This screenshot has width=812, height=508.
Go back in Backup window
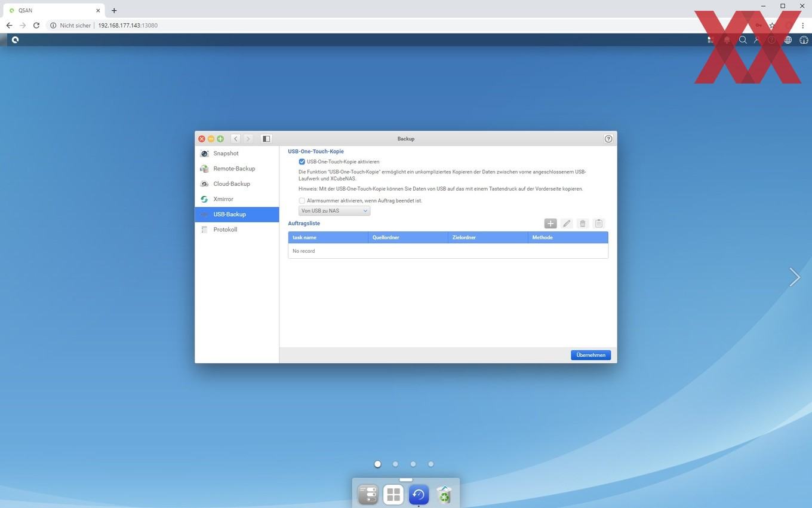click(236, 139)
